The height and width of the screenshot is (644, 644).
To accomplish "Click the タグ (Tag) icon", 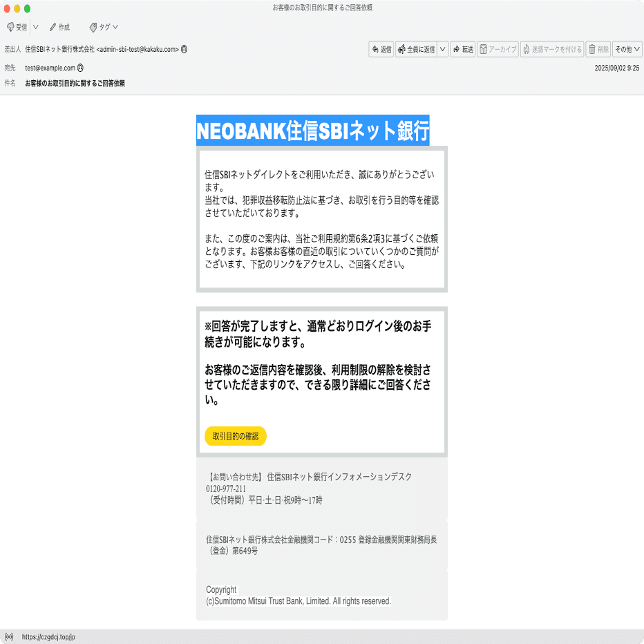I will point(99,27).
